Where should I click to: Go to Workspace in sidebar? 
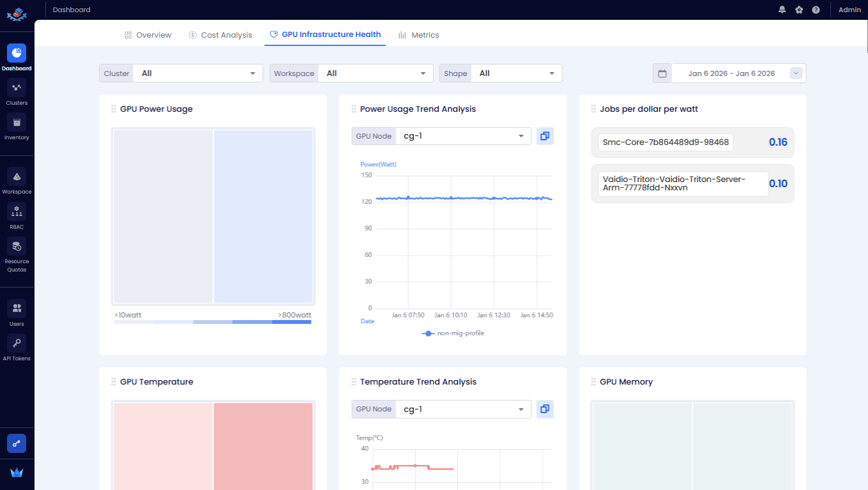point(17,177)
